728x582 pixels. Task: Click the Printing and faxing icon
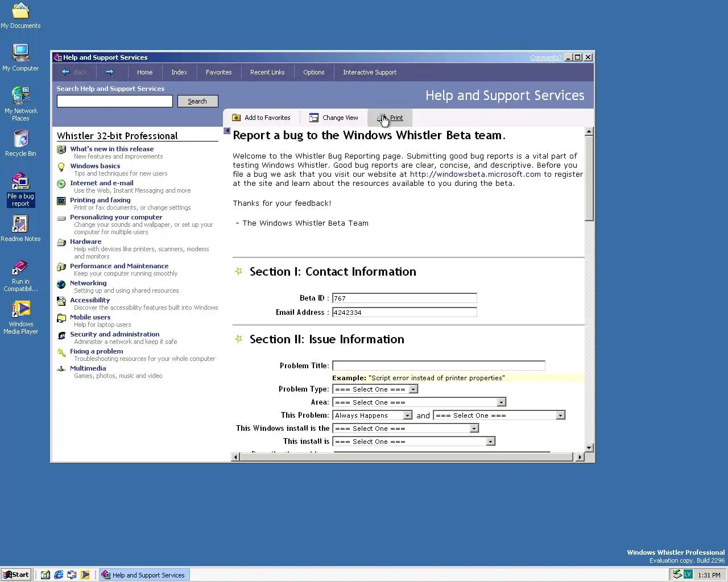(x=61, y=201)
